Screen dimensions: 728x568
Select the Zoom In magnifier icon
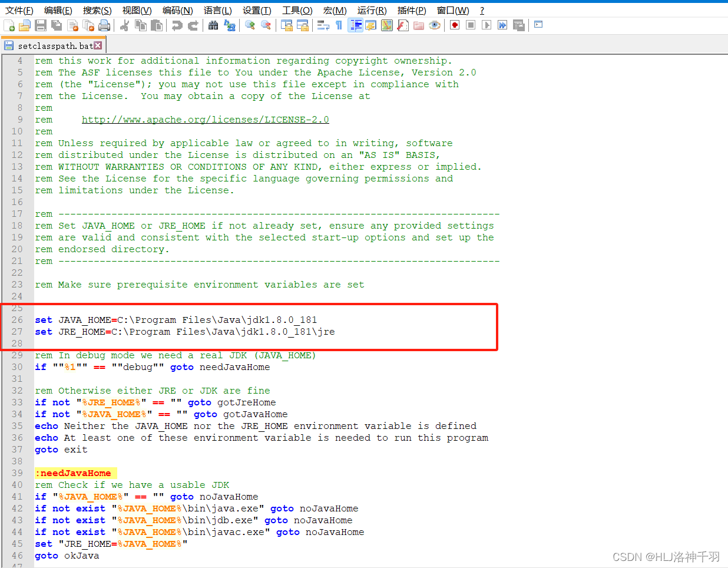(x=249, y=25)
